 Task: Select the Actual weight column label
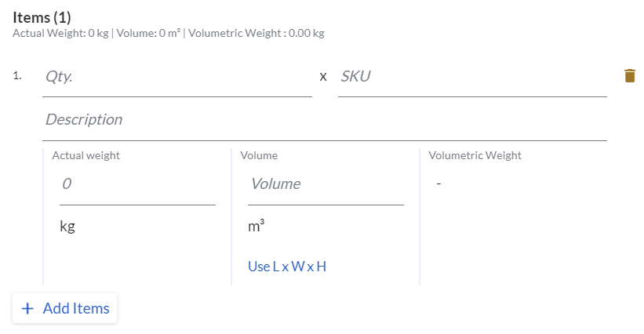(x=86, y=155)
